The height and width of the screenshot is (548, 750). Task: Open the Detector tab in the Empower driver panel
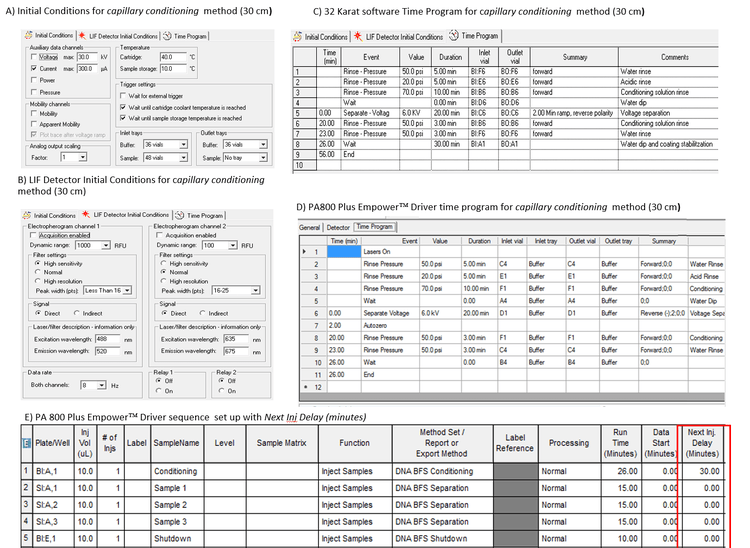(x=338, y=227)
